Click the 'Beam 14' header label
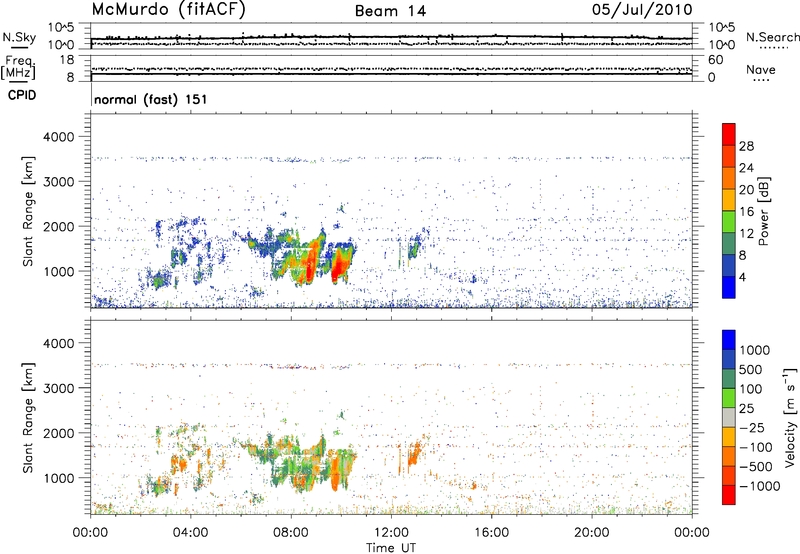This screenshot has height=554, width=800. (x=390, y=11)
